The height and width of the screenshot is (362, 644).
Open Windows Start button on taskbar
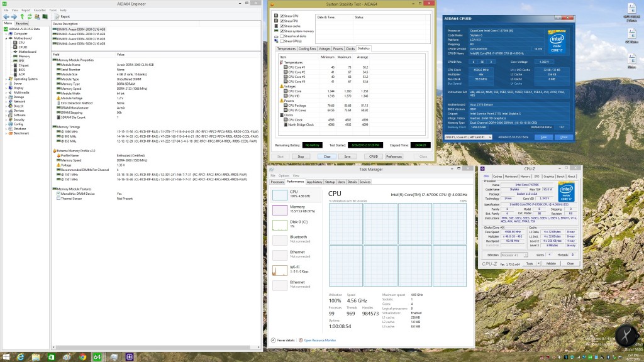click(6, 357)
